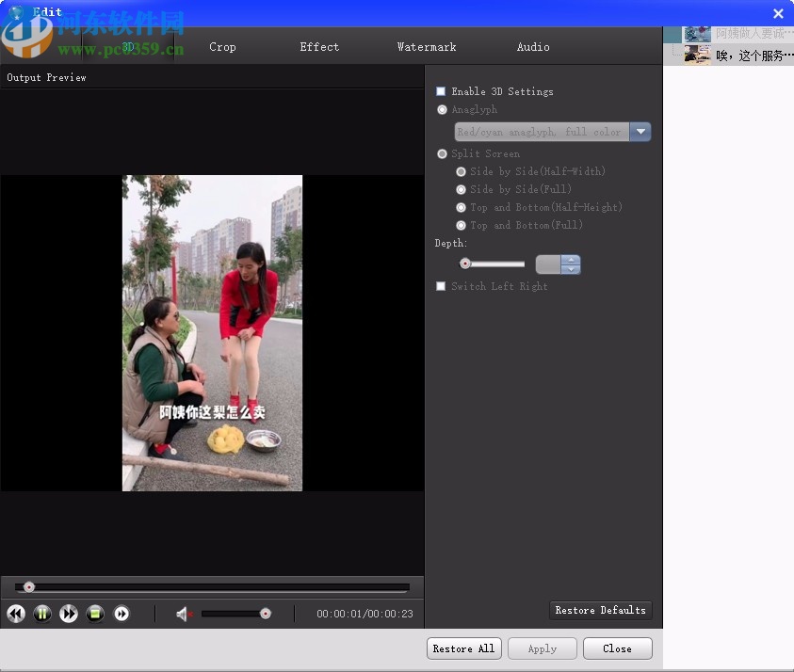Pause the video preview

tap(41, 614)
